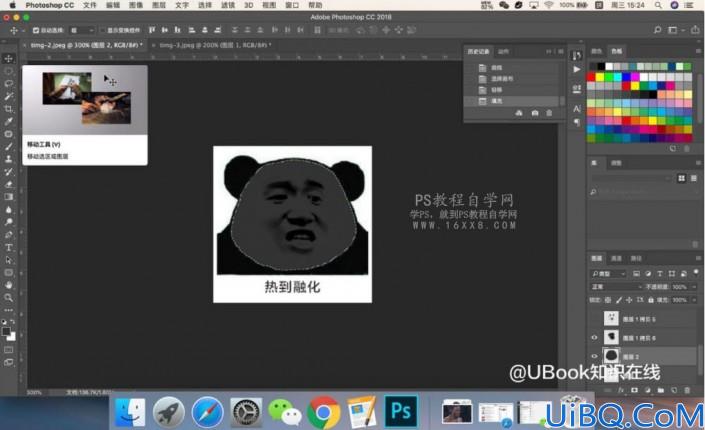The image size is (705, 430).
Task: Open the 滤镜 menu
Action: pos(228,5)
